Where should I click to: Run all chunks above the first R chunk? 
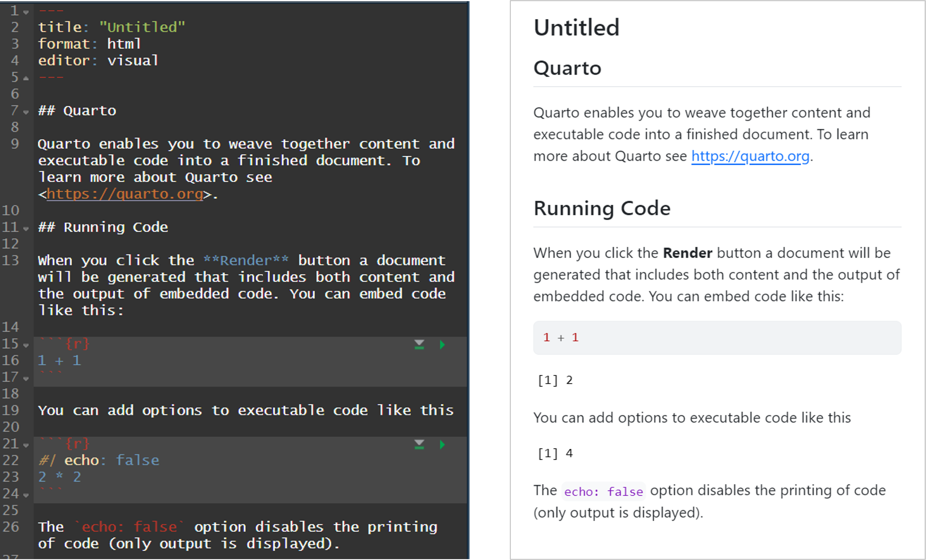click(x=419, y=345)
